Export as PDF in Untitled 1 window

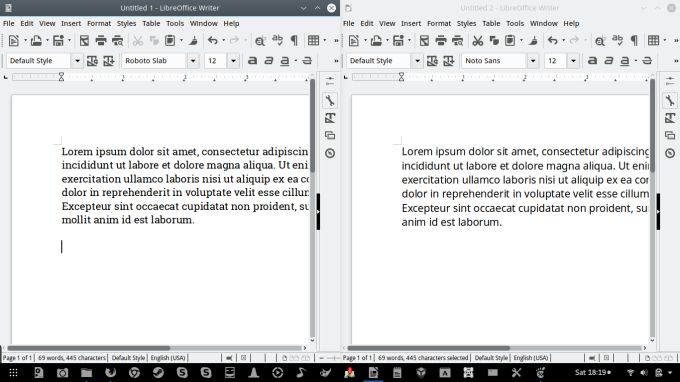pos(84,41)
